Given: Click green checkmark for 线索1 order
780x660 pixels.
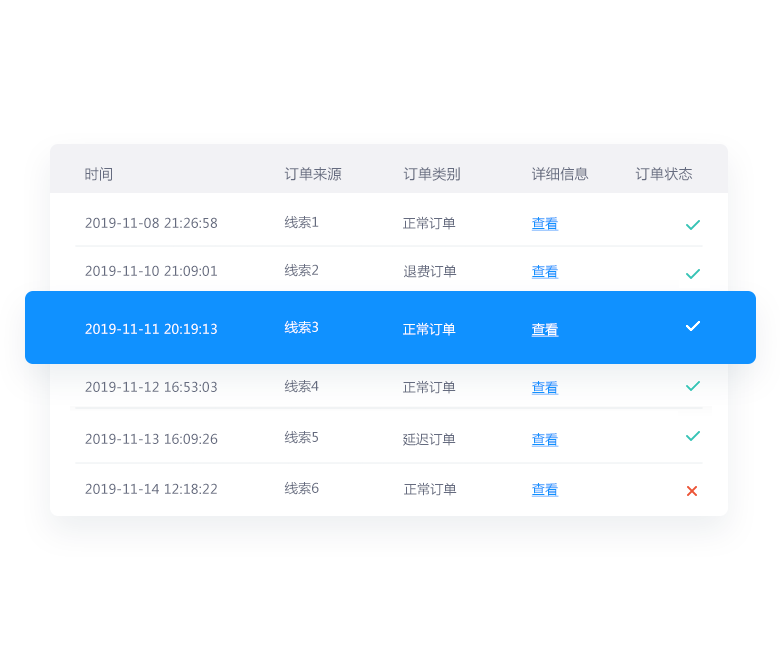Looking at the screenshot, I should point(692,225).
